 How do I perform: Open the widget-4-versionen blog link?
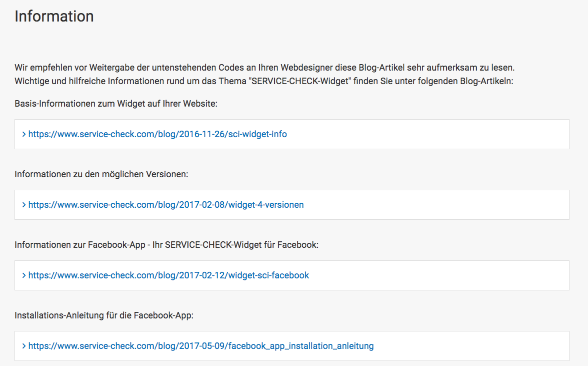(166, 205)
